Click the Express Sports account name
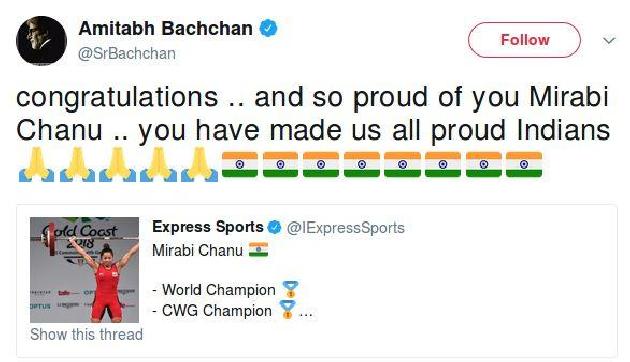 (x=208, y=227)
